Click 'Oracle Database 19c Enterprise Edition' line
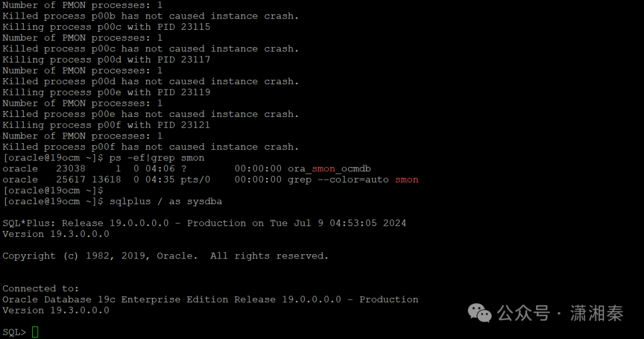644x339 pixels. click(210, 300)
